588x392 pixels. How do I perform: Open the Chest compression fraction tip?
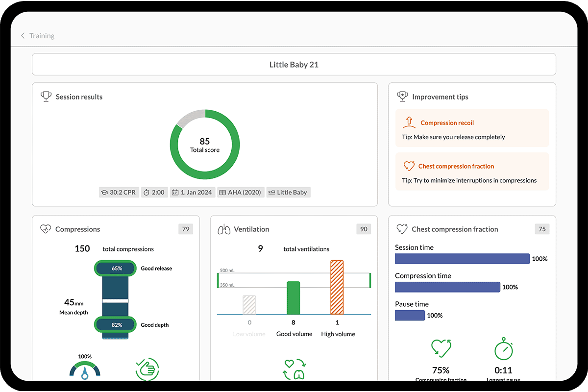coord(472,171)
